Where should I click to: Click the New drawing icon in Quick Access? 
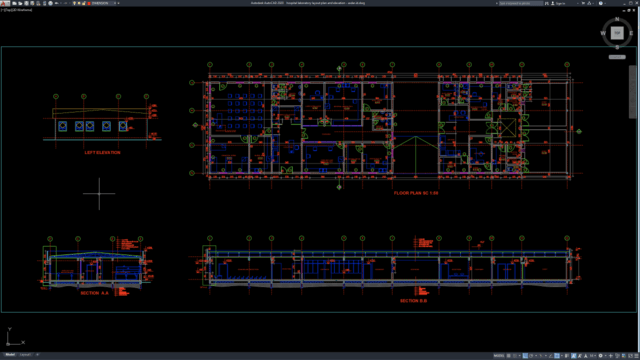tap(14, 3)
